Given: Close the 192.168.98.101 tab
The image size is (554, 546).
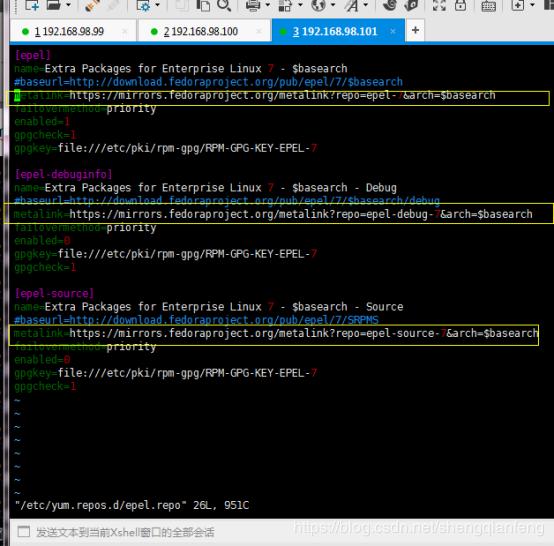Looking at the screenshot, I should (393, 31).
